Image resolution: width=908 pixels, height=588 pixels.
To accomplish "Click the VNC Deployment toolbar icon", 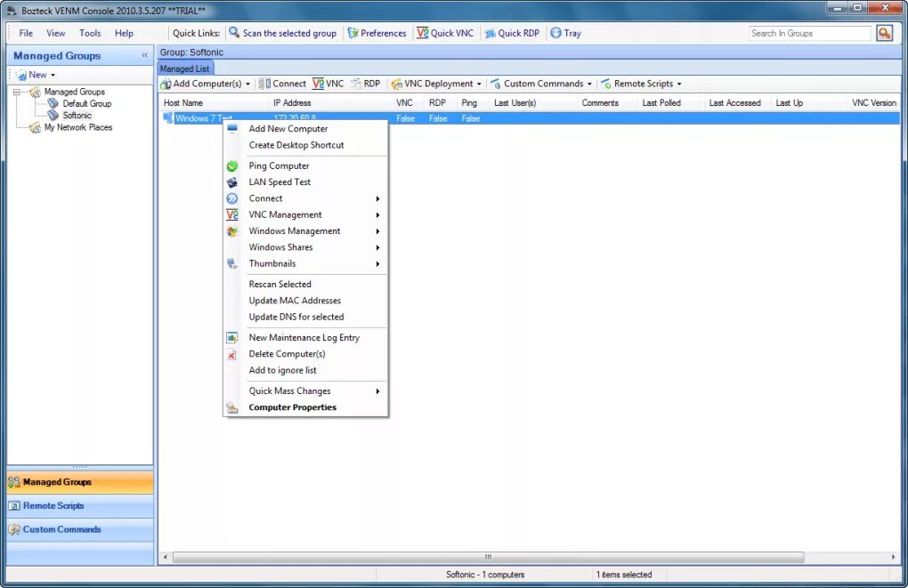I will [397, 84].
